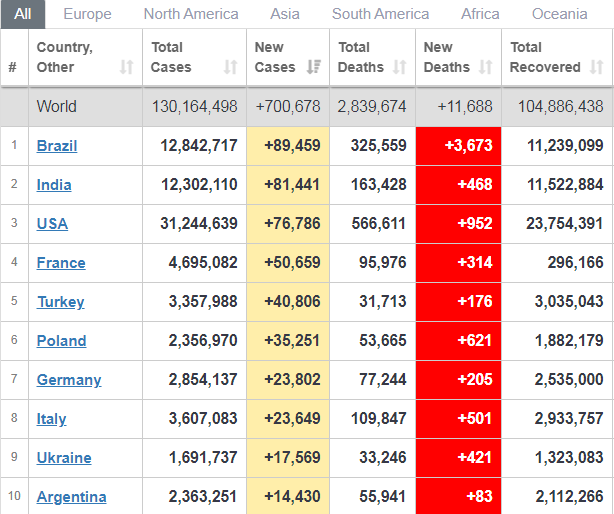This screenshot has height=514, width=614.
Task: Switch to South America tab
Action: point(380,14)
